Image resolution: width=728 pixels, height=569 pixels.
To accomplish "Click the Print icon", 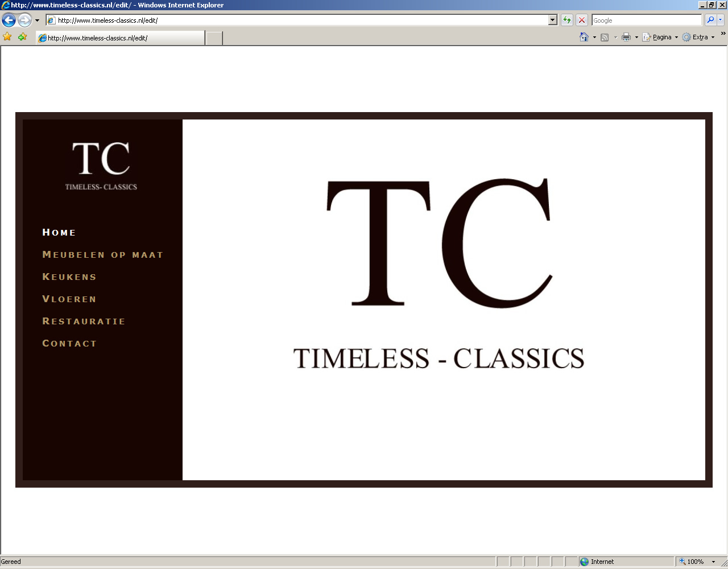I will [626, 38].
